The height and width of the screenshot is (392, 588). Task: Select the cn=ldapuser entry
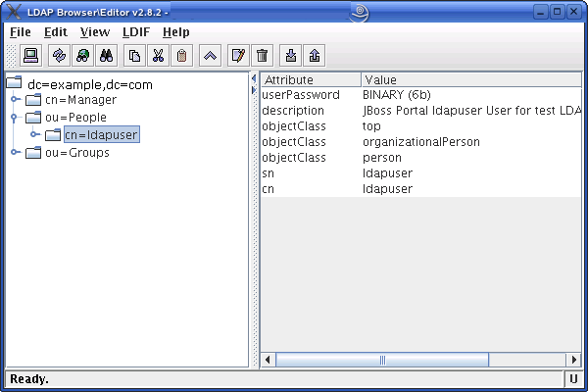point(102,134)
